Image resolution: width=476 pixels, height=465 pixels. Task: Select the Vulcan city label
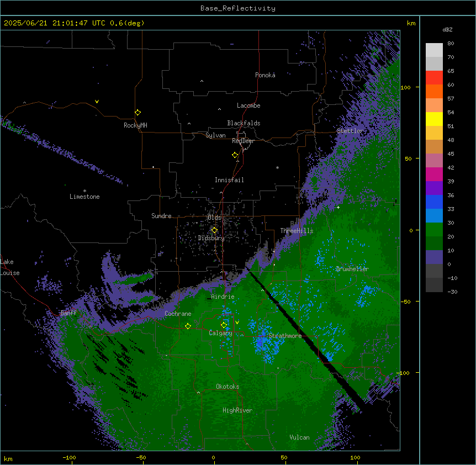300,437
